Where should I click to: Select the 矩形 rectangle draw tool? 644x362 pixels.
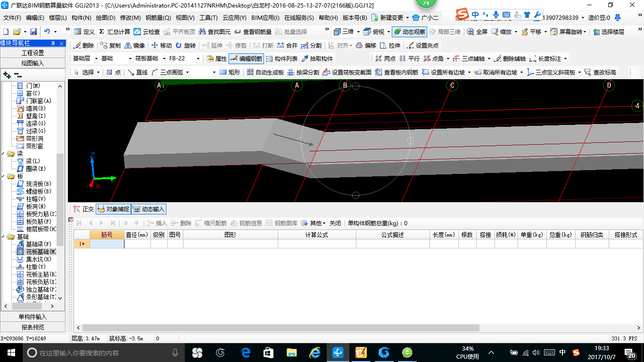tap(230, 72)
